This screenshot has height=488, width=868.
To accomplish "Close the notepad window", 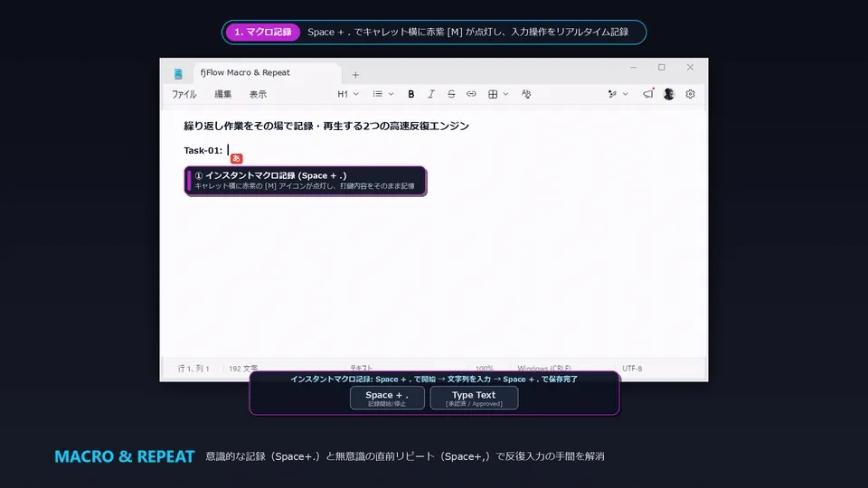I will tap(690, 68).
